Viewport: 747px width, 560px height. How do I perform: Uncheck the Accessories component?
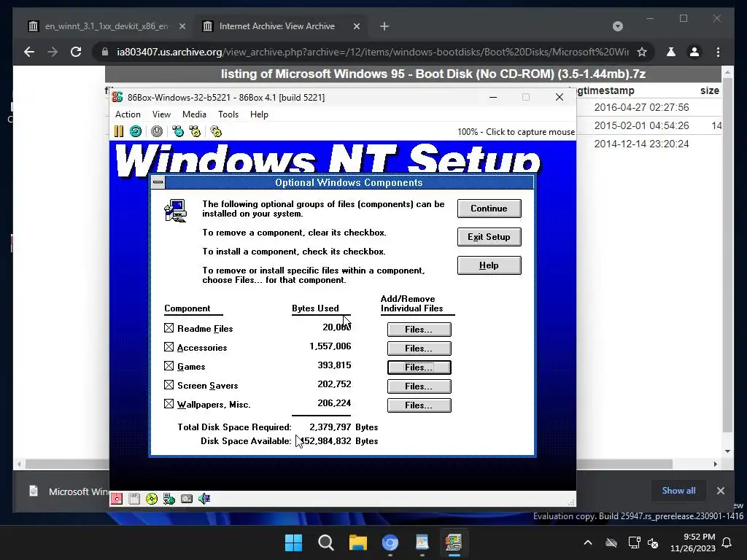coord(169,346)
